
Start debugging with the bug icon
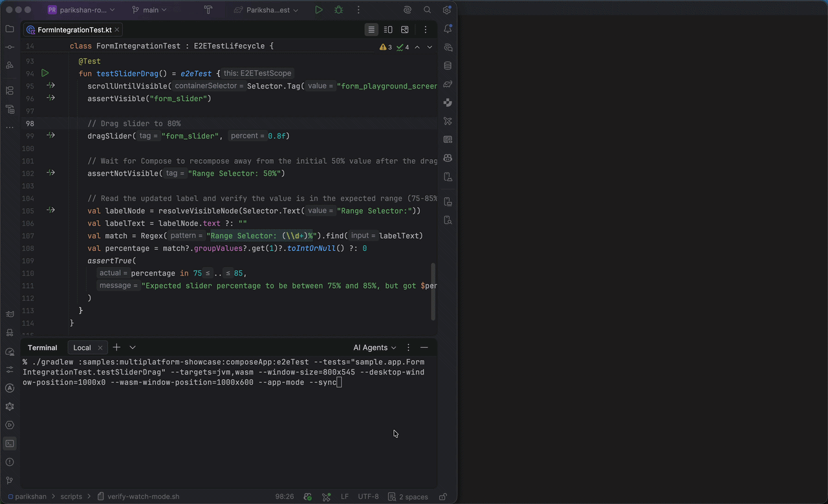(x=338, y=10)
